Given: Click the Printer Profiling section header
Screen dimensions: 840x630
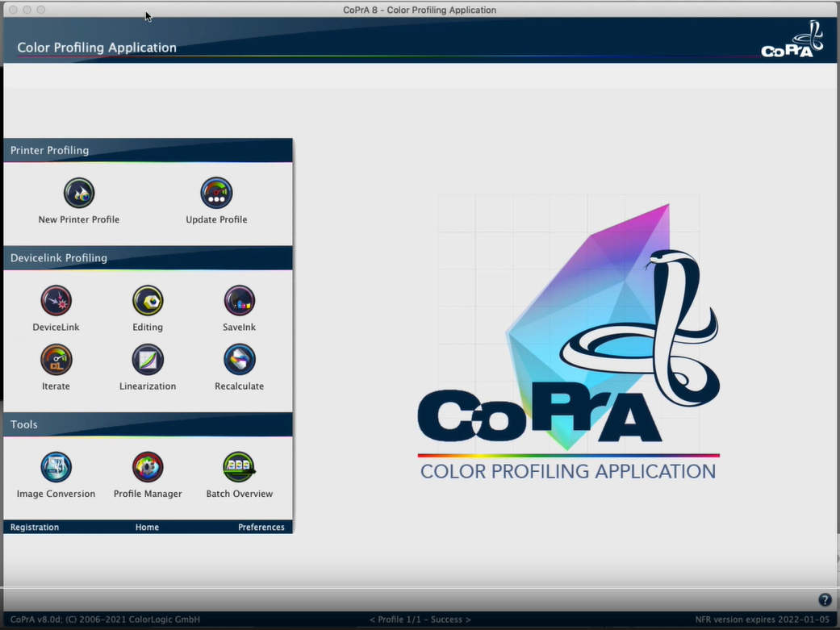Looking at the screenshot, I should pyautogui.click(x=148, y=151).
